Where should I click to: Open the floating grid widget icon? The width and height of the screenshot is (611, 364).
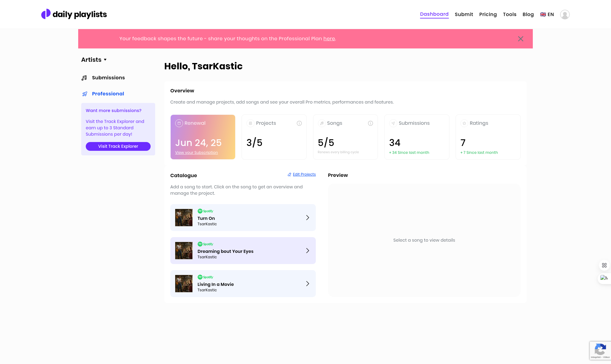604,265
